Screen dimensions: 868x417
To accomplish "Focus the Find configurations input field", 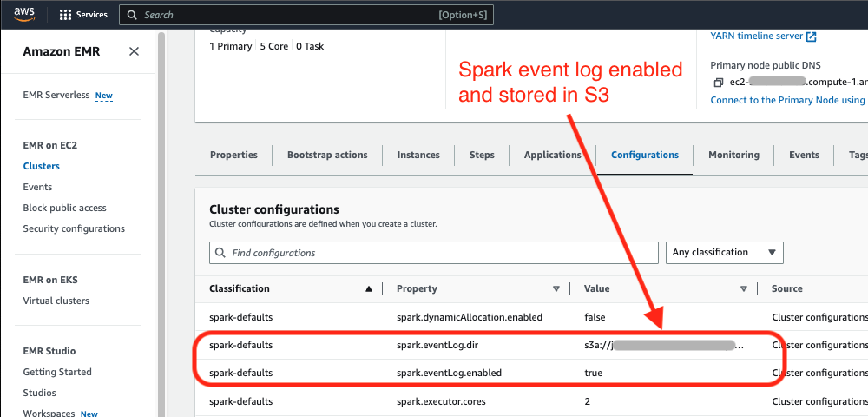I will click(434, 253).
